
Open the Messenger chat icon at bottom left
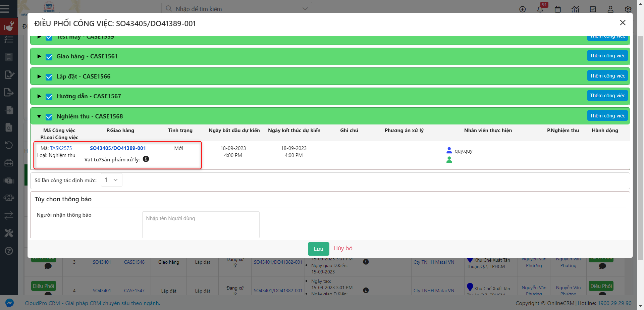[9, 303]
